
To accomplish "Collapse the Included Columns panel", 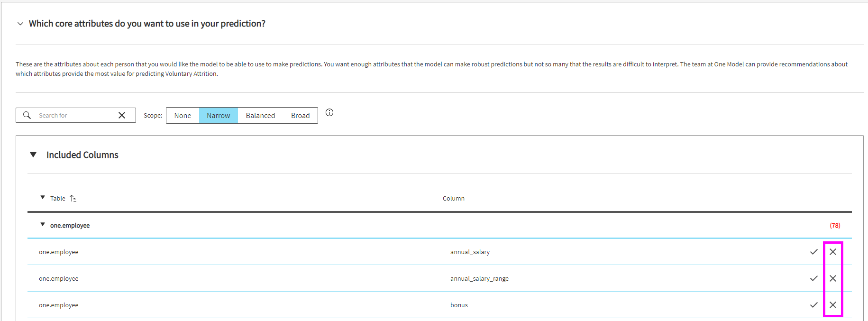I will click(x=33, y=155).
